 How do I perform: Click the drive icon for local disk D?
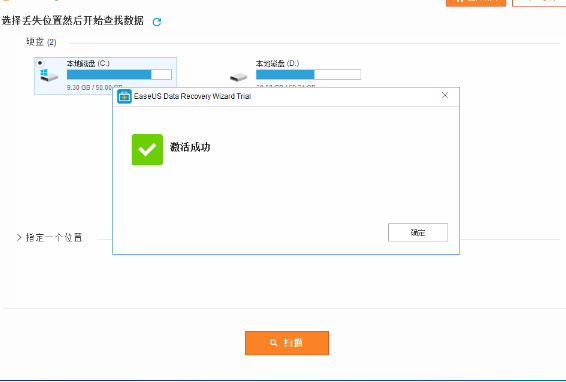[239, 77]
